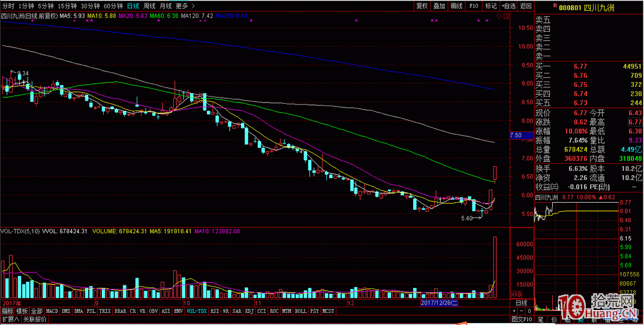
Task: Select the active VOL-TDX indicator
Action: [x=196, y=311]
